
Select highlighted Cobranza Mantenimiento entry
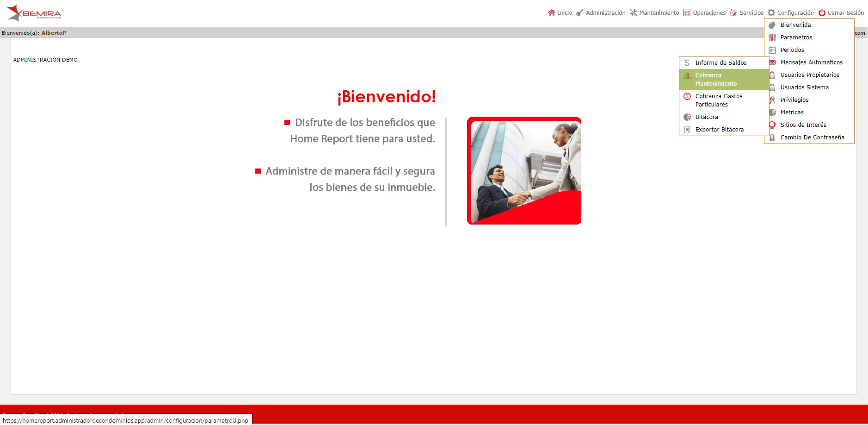(x=724, y=80)
